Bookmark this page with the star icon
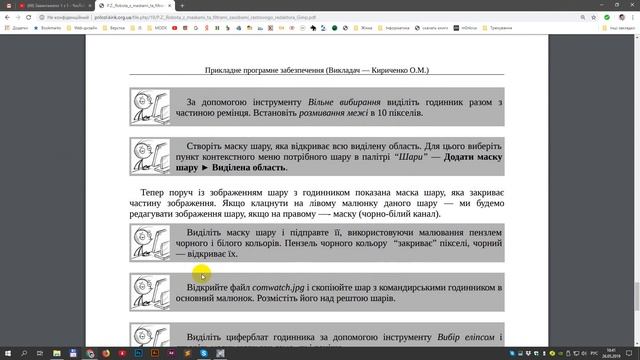 tap(594, 18)
